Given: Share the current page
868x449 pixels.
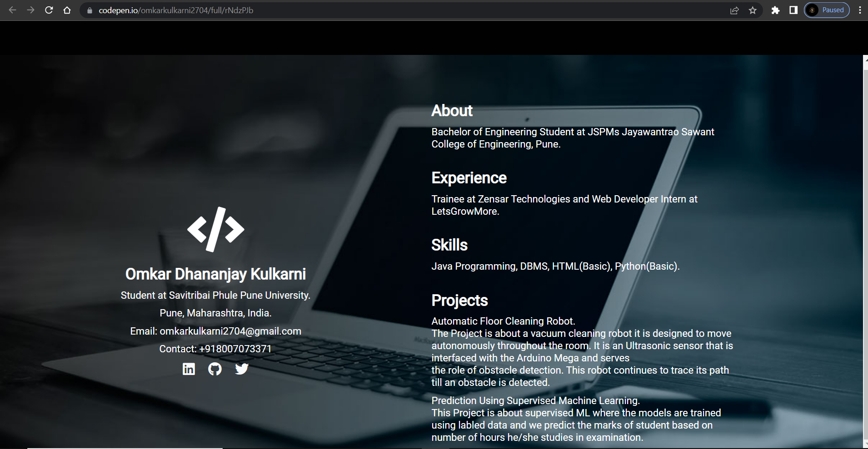Looking at the screenshot, I should [734, 10].
